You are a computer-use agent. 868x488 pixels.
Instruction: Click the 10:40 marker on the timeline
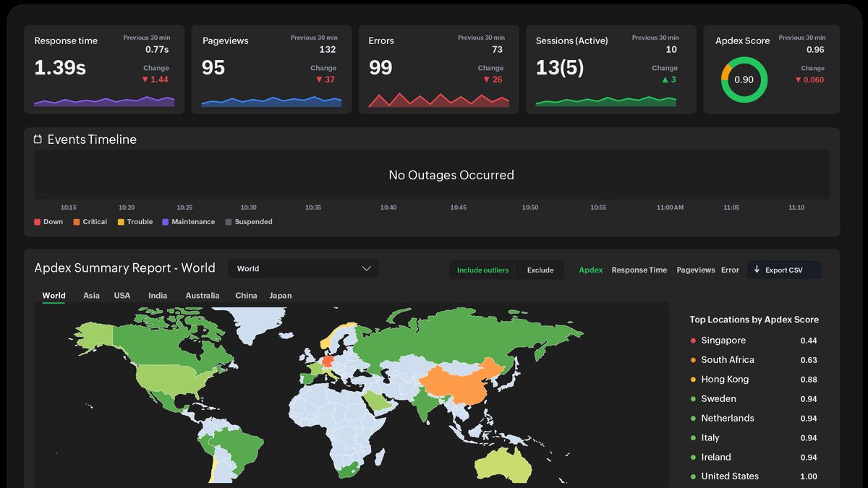388,207
